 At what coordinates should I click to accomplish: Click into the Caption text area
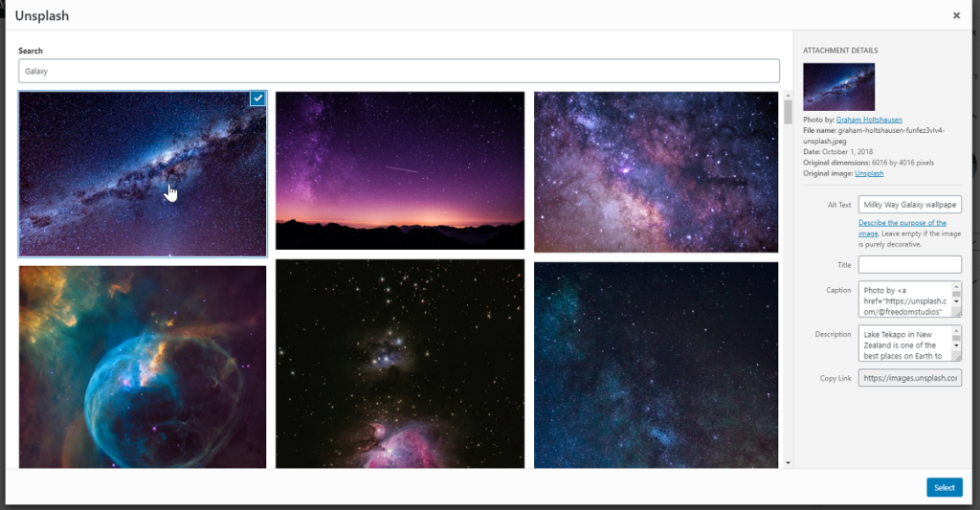pos(909,299)
